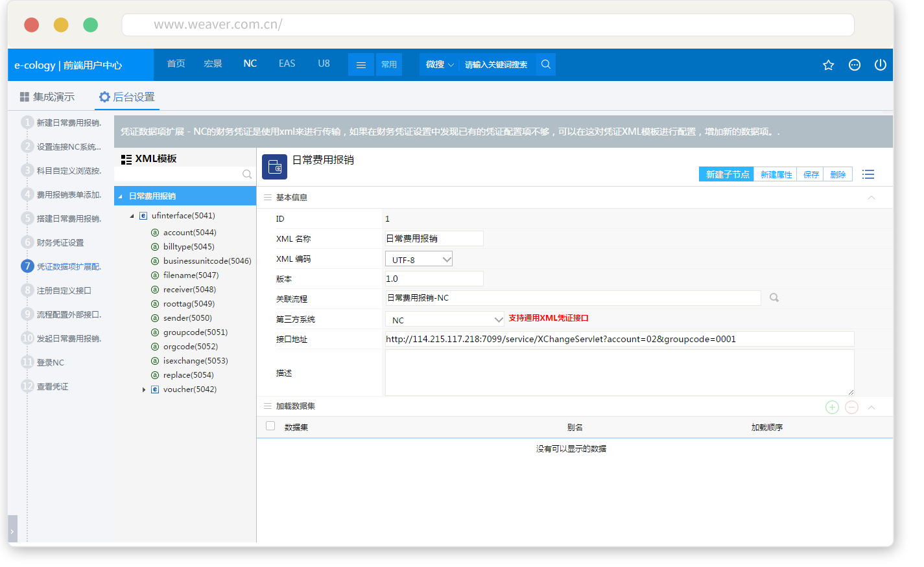Click the 新建子节点 button
Screen dimensions: 924x567
click(726, 174)
